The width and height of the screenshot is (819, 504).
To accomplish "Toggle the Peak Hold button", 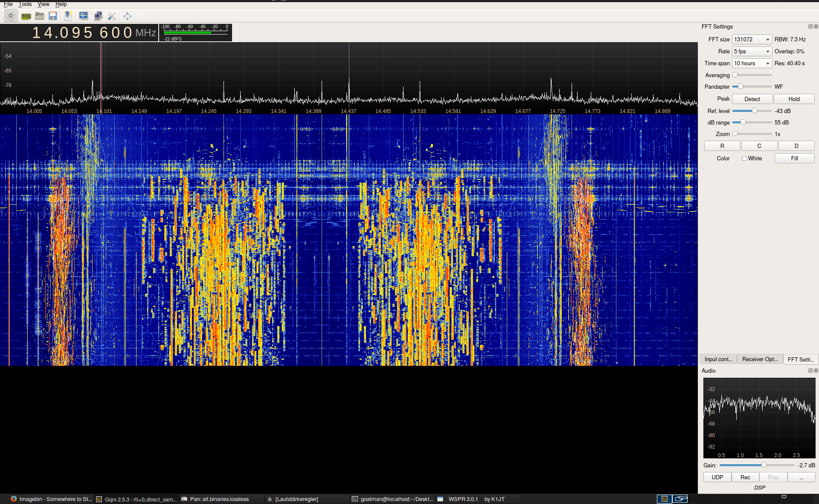I will (794, 99).
